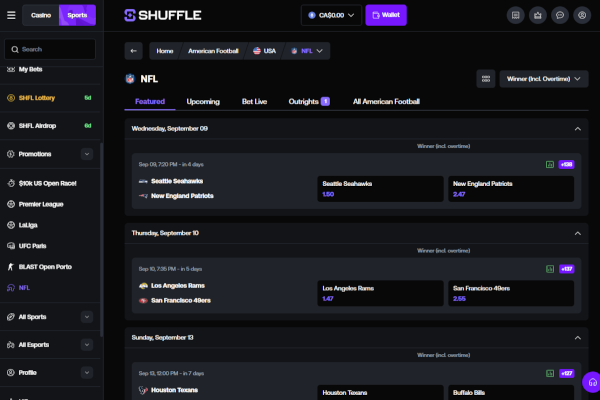
Task: Open $10k US Open Race
Action: pyautogui.click(x=50, y=183)
